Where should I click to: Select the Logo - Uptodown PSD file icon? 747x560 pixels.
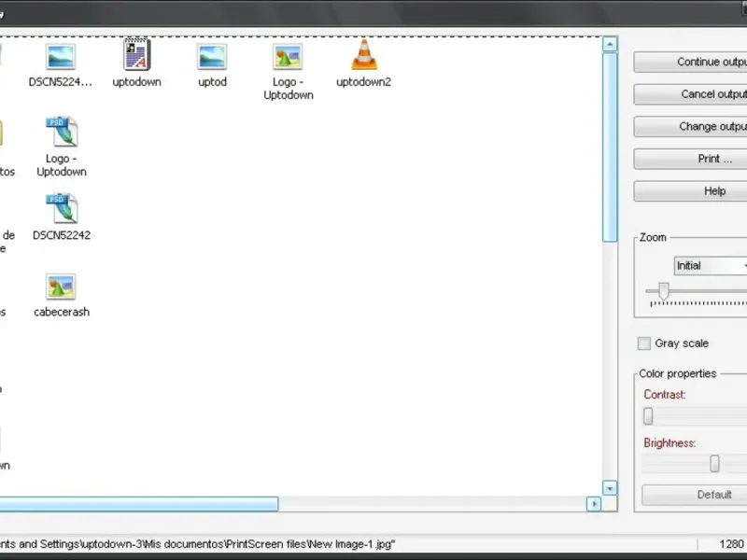(x=62, y=132)
